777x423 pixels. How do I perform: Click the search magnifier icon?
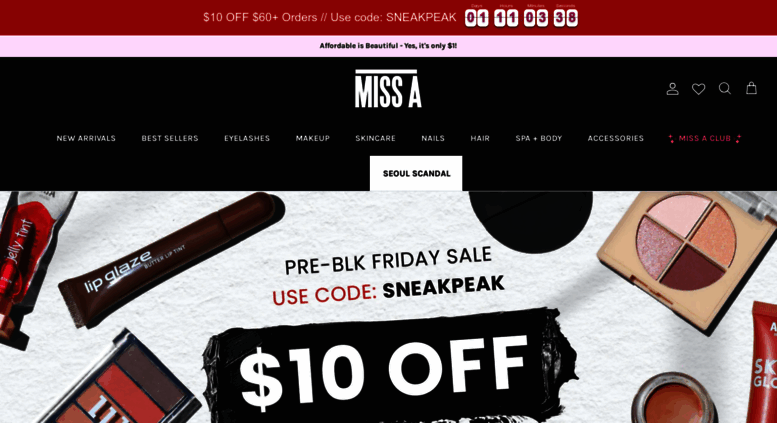pos(724,89)
